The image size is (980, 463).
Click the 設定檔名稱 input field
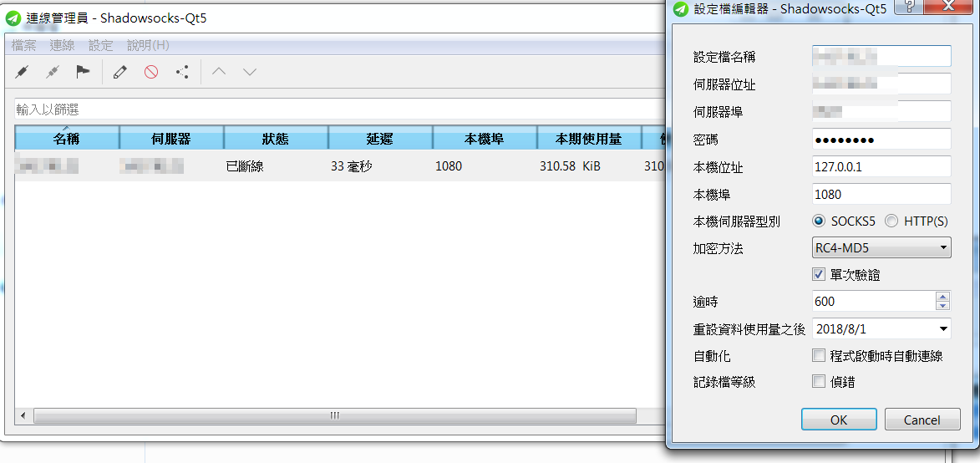click(881, 56)
